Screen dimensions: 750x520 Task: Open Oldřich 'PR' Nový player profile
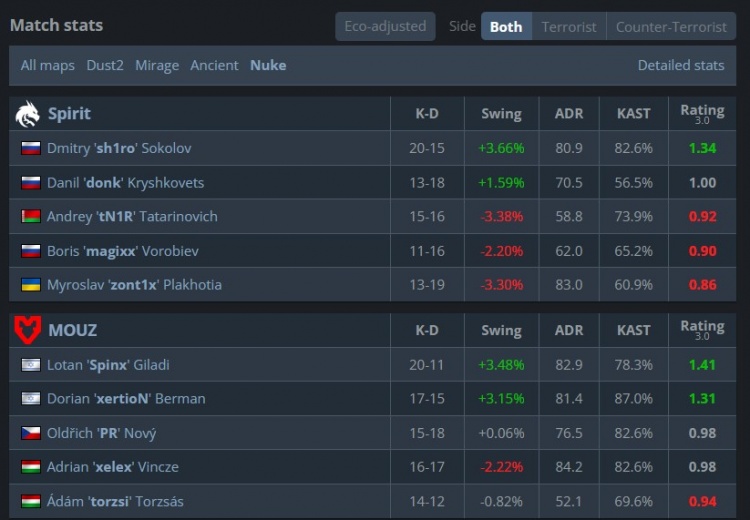point(101,433)
